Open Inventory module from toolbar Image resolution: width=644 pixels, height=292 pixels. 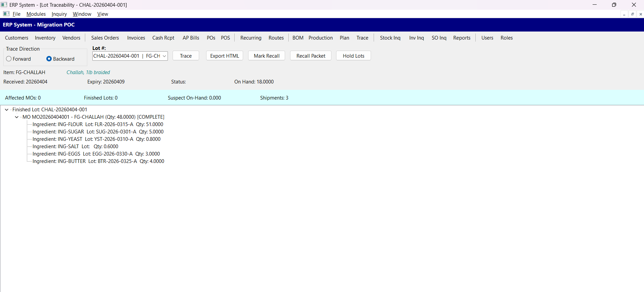pyautogui.click(x=45, y=38)
